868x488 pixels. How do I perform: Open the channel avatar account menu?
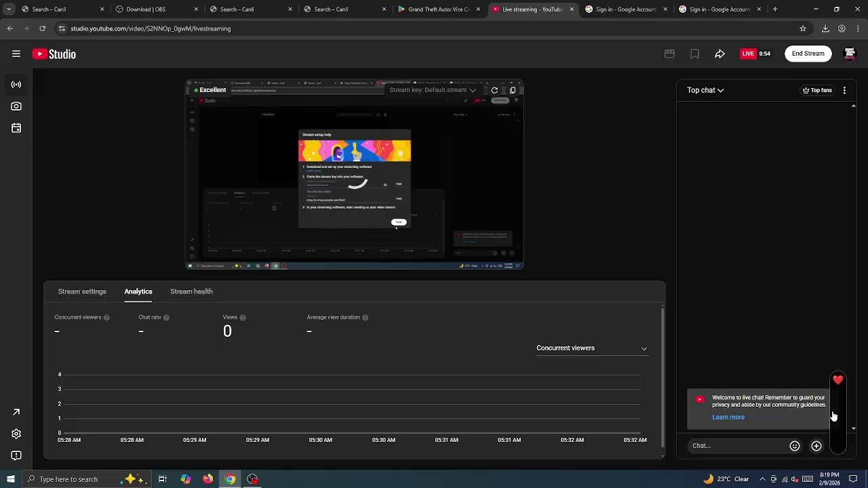click(x=849, y=54)
